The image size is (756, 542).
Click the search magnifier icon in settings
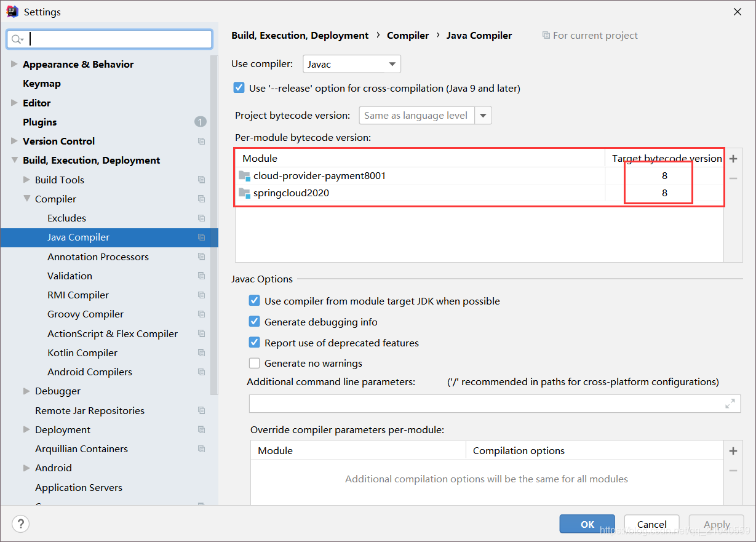click(x=17, y=39)
